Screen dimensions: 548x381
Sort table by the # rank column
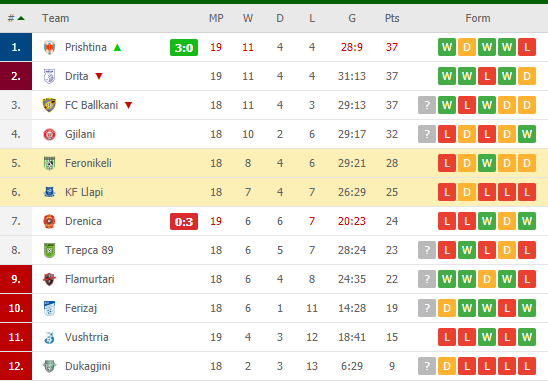16,18
